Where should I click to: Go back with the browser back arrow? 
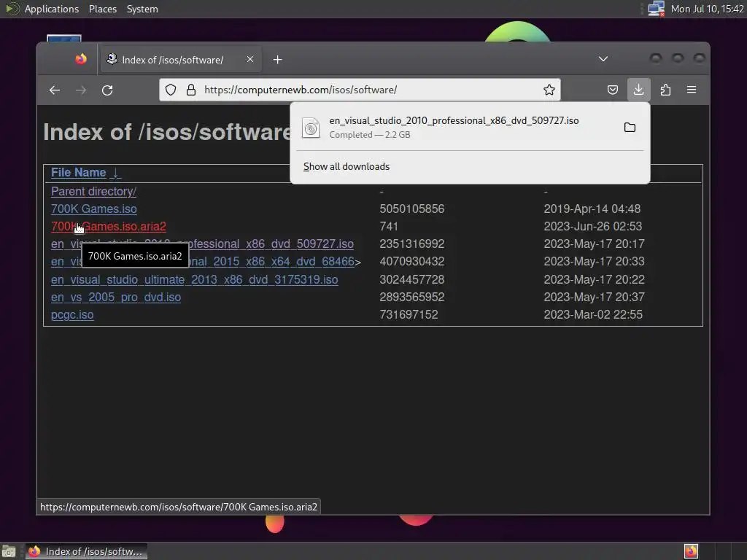click(x=55, y=90)
